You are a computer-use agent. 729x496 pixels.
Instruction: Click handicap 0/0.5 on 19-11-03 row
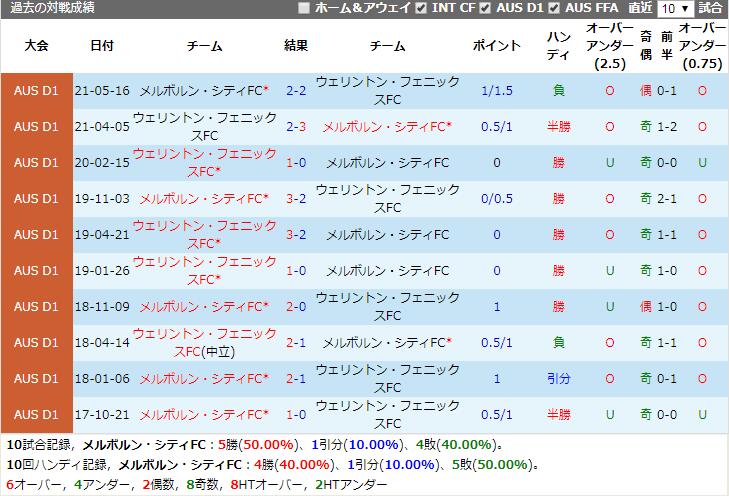[497, 198]
